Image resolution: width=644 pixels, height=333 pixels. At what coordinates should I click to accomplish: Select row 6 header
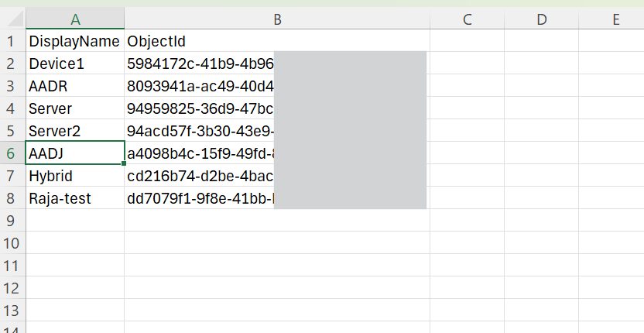click(12, 153)
